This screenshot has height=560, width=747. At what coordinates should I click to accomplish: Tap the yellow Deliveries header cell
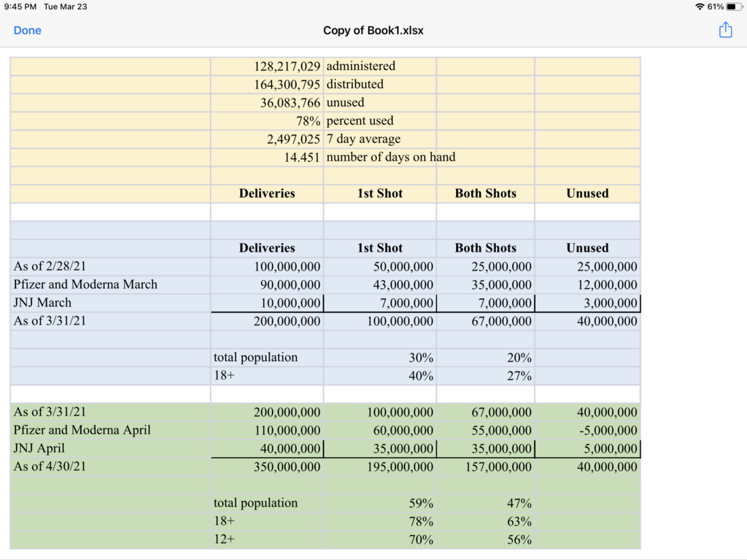[x=267, y=193]
